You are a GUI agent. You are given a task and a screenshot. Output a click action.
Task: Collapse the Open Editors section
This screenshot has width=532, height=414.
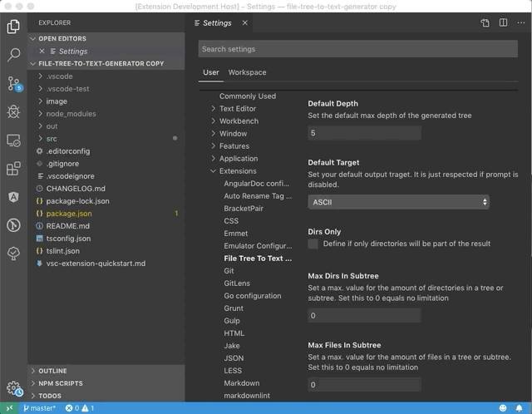click(x=106, y=39)
